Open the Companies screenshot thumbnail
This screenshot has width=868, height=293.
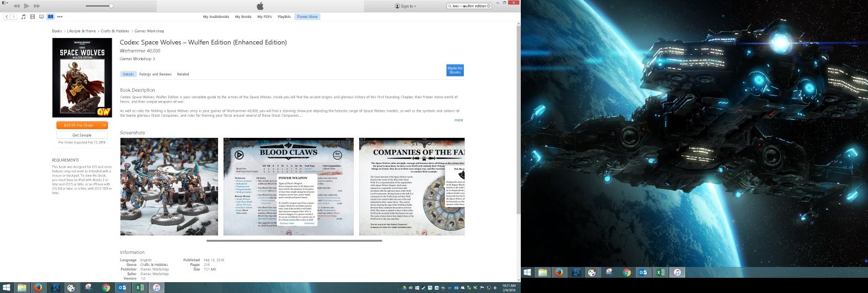[412, 186]
